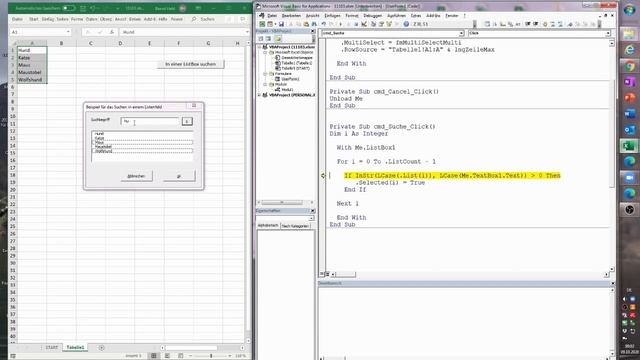Expand the Excel formula bar

[x=247, y=32]
